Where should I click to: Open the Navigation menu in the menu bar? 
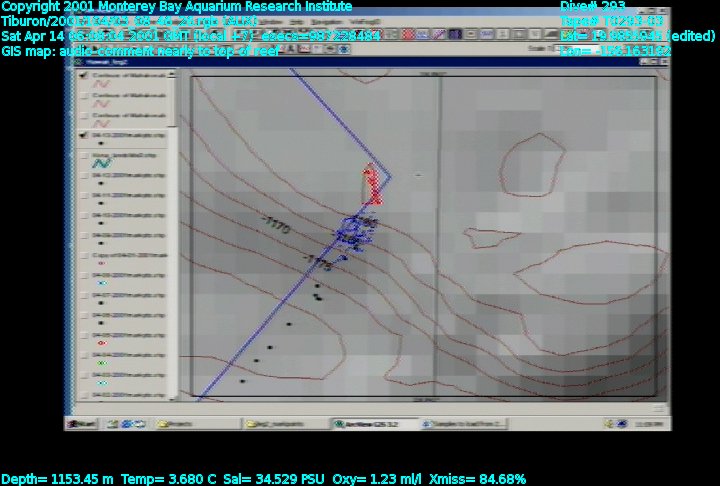pyautogui.click(x=329, y=20)
